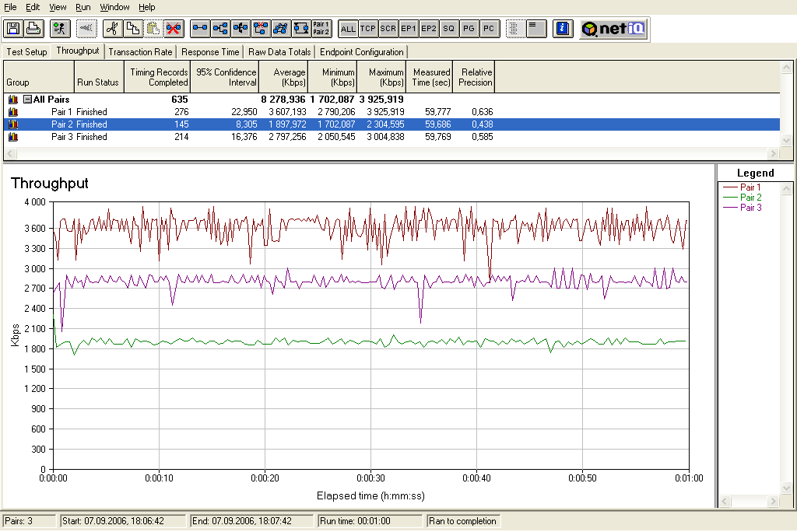Viewport: 797px width, 532px height.
Task: Toggle the EP1 filter button
Action: click(408, 29)
